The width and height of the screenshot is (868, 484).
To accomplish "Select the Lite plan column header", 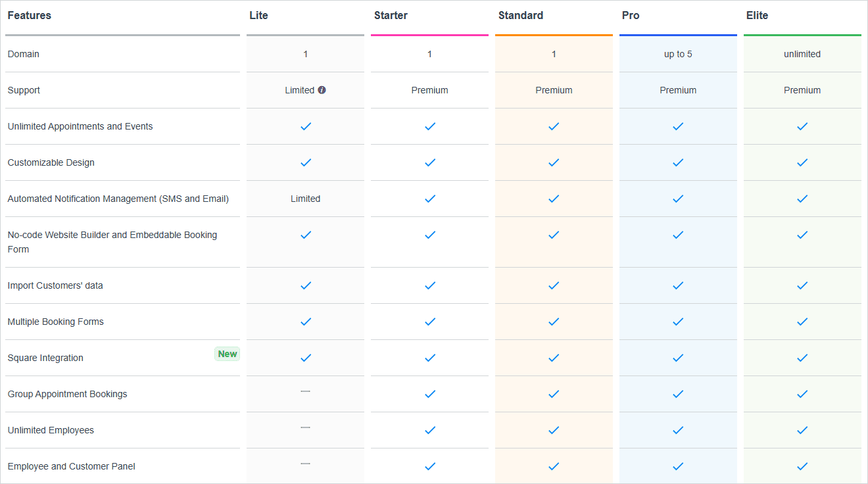I will point(258,15).
